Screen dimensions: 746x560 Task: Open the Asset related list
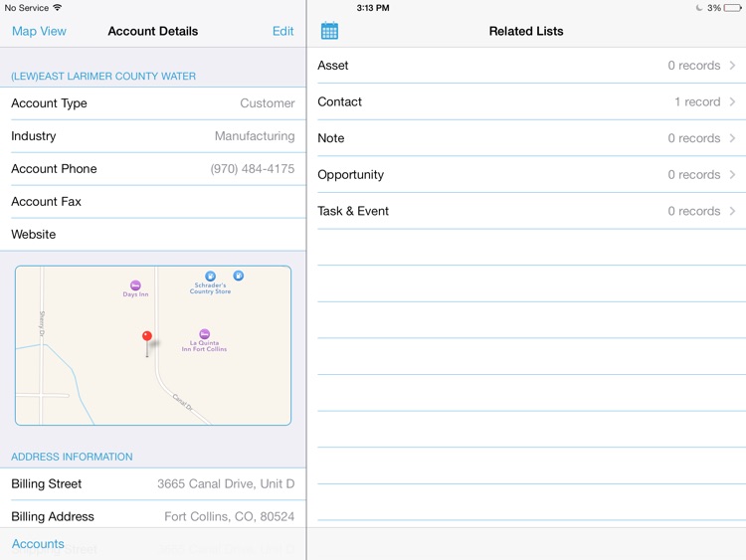[x=526, y=66]
